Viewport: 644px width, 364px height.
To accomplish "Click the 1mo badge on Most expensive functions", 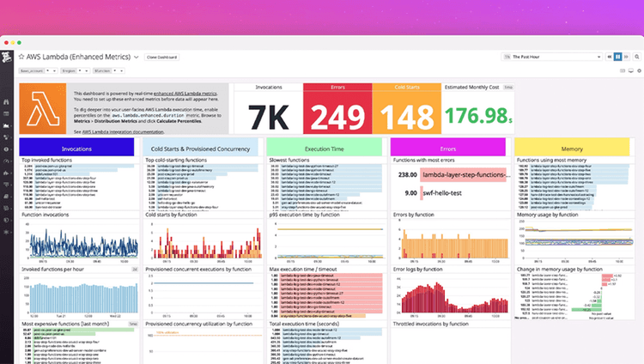I will coord(133,324).
